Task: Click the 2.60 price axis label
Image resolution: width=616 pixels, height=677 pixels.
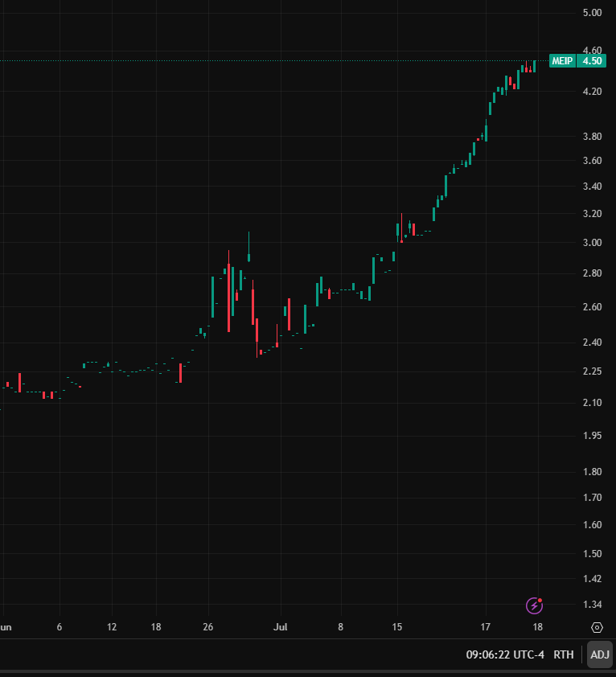Action: (592, 306)
